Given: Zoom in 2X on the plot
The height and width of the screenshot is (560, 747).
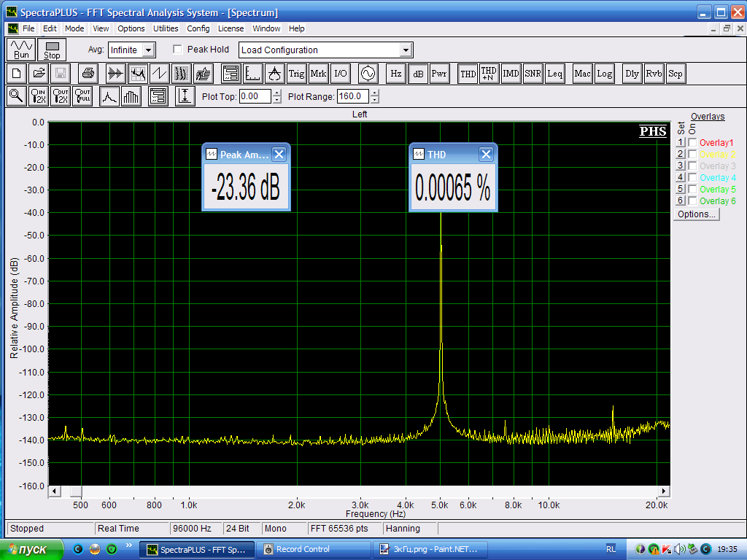Looking at the screenshot, I should pyautogui.click(x=39, y=96).
